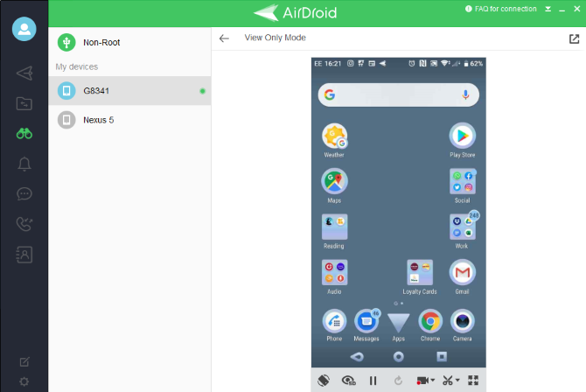Tap the Android back navigation button
Viewport: 586px width, 392px height.
pos(357,357)
